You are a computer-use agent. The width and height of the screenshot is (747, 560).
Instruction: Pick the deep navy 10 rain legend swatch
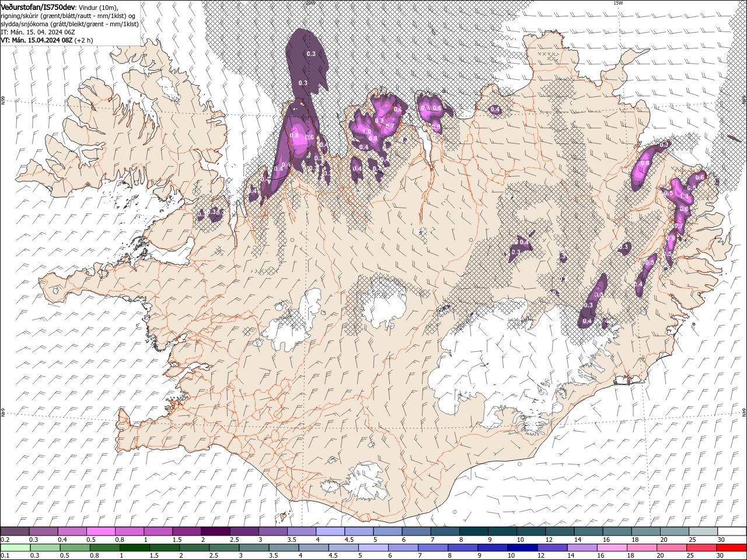click(522, 548)
